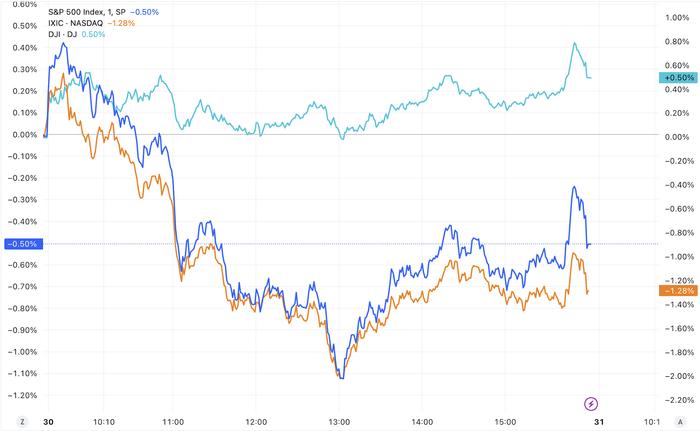Click the 11:00 time axis label

(x=175, y=421)
